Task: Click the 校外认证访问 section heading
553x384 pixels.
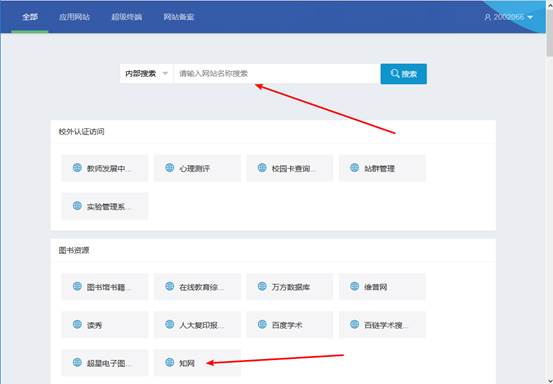Action: coord(81,132)
